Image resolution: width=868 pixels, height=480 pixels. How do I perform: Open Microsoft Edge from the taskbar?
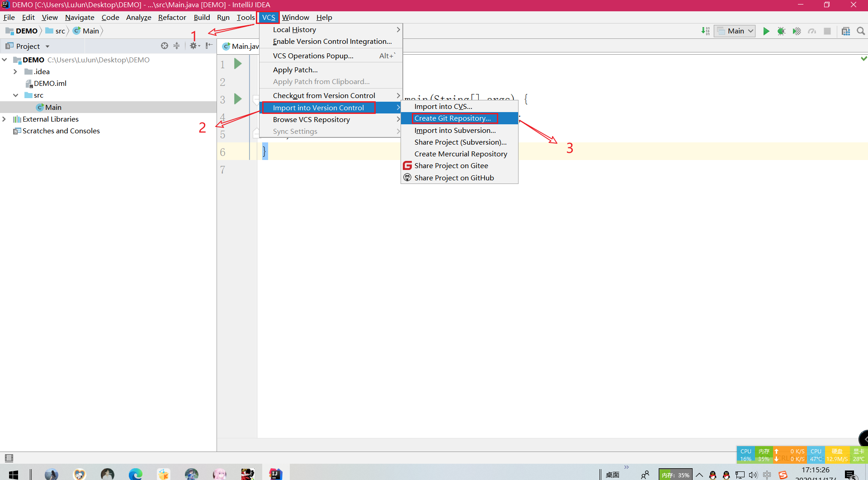coord(135,474)
